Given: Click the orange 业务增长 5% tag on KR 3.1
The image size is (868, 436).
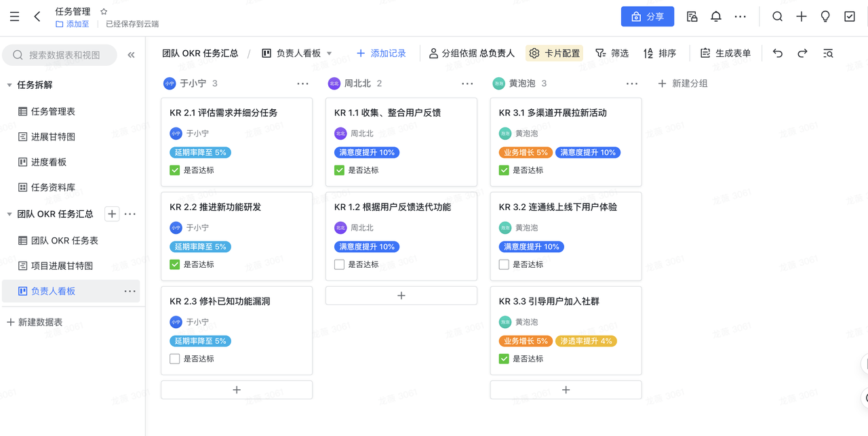Looking at the screenshot, I should [526, 153].
